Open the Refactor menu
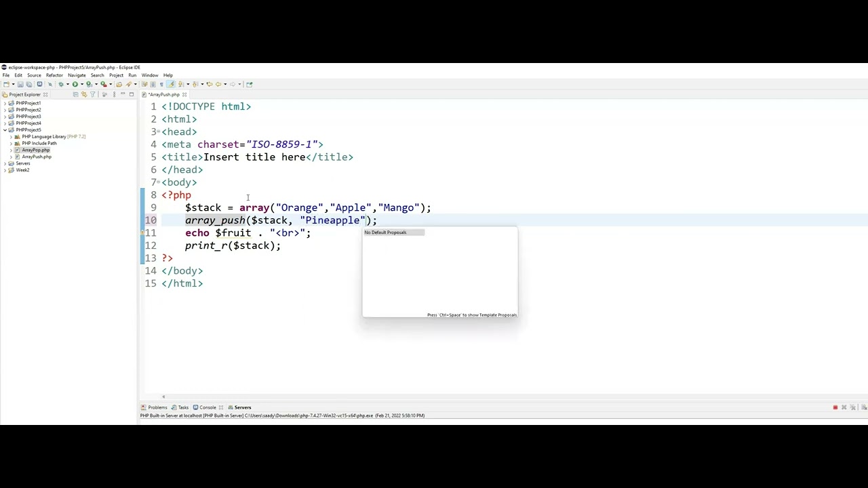Image resolution: width=868 pixels, height=488 pixels. coord(54,75)
